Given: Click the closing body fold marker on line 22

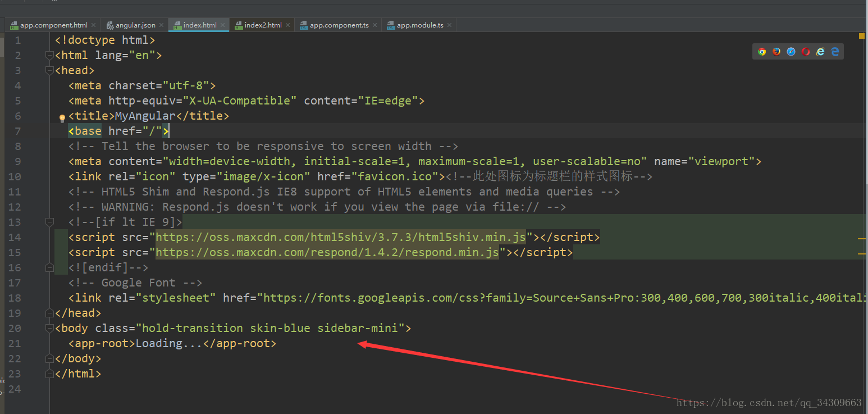Looking at the screenshot, I should pyautogui.click(x=49, y=358).
